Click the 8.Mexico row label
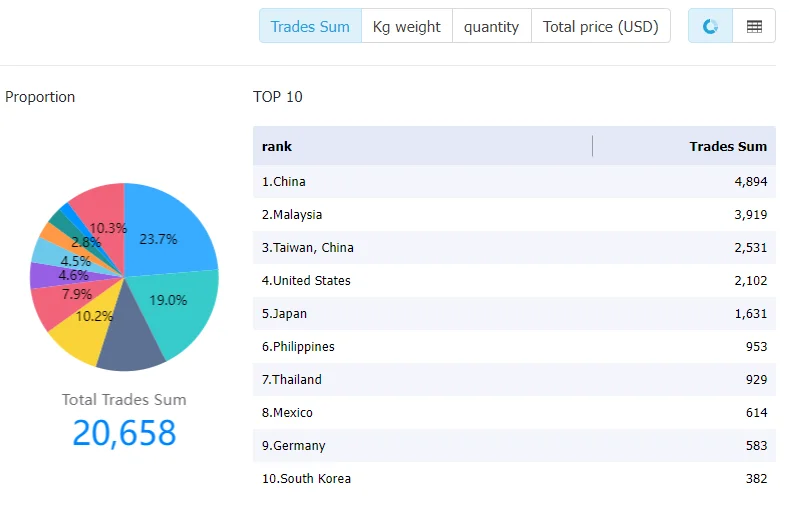The image size is (789, 505). [287, 413]
